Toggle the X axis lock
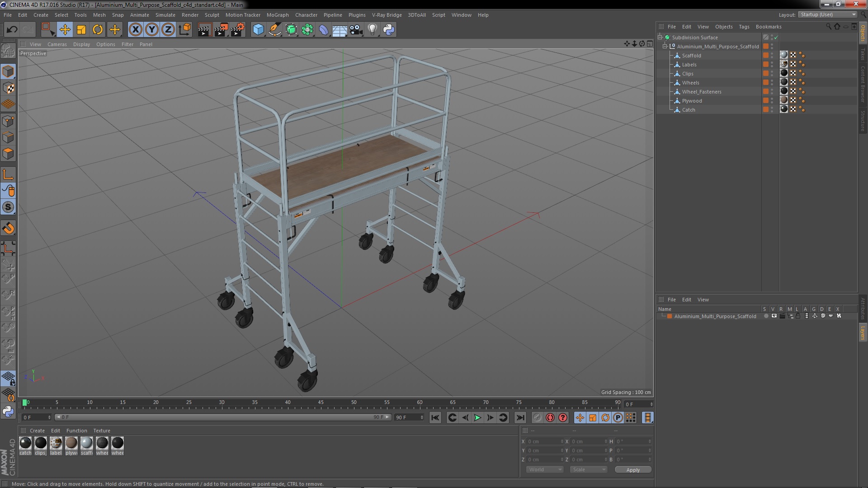Screen dimensions: 868x488 [135, 30]
